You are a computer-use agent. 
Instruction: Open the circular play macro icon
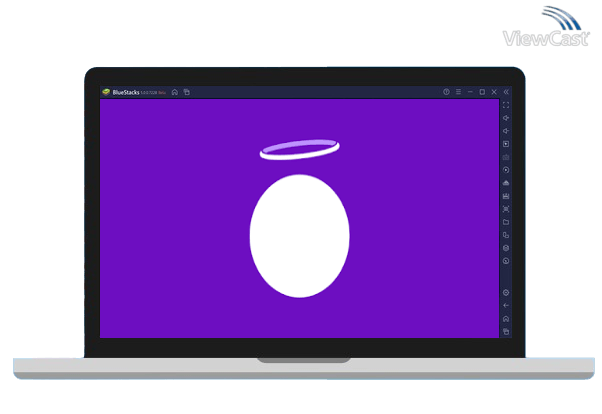[x=506, y=170]
